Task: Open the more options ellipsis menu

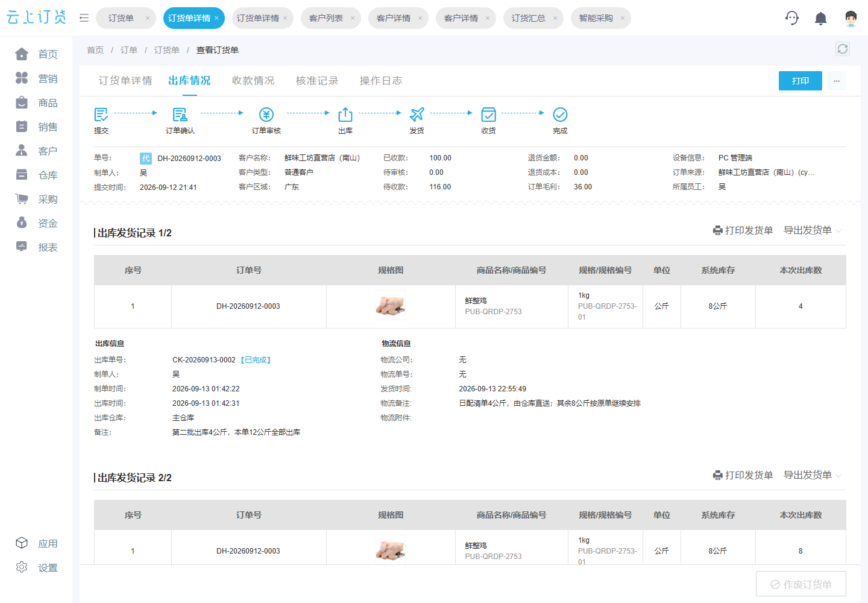Action: click(837, 81)
